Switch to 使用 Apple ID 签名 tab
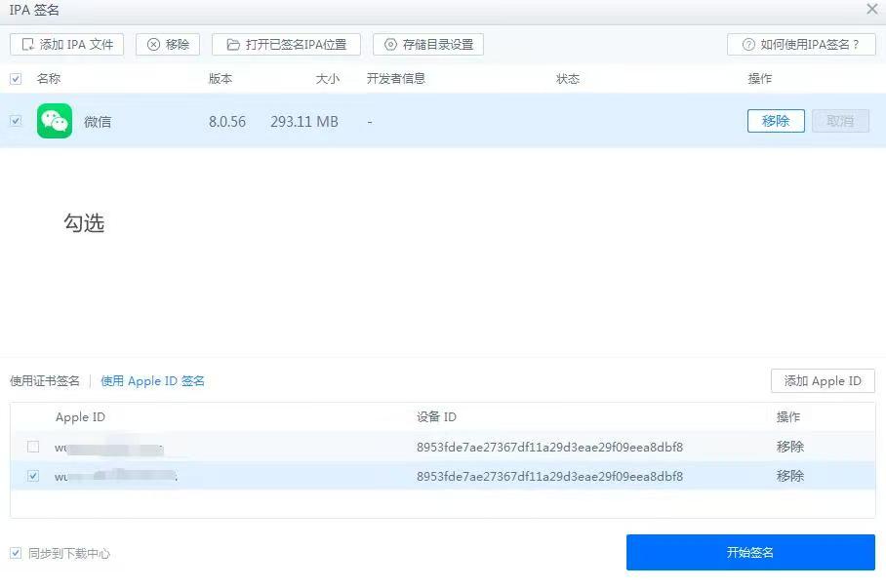 click(152, 380)
